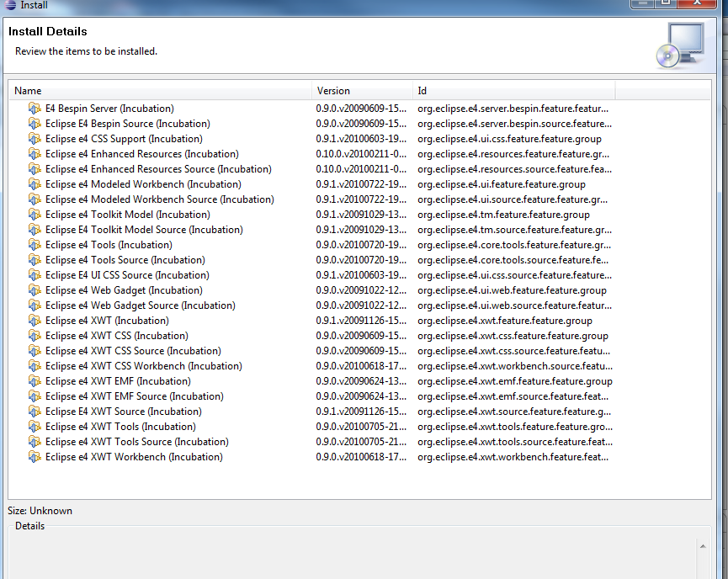Screen dimensions: 728x579
Task: Click icon for Eclipse E4 Toolkit Model Source
Action: [35, 230]
